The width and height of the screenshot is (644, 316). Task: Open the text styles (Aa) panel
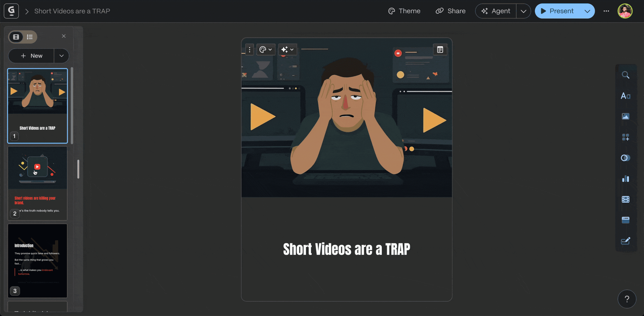coord(625,96)
